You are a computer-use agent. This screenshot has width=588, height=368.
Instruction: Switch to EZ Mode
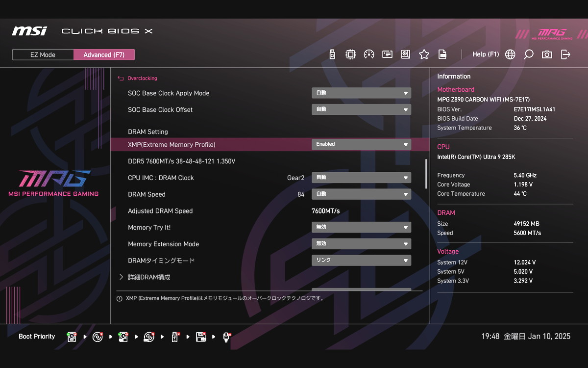pyautogui.click(x=43, y=55)
